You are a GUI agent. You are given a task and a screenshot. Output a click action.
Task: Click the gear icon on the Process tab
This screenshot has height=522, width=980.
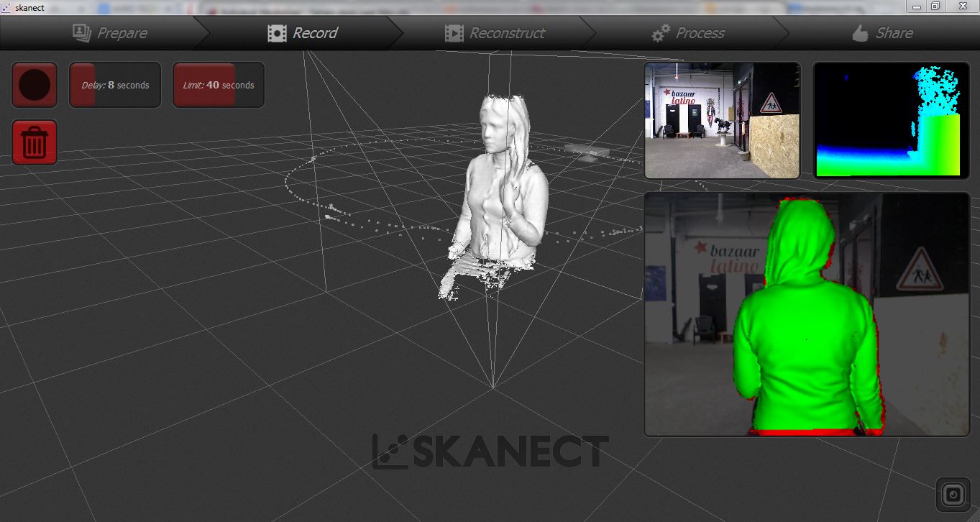pos(659,32)
